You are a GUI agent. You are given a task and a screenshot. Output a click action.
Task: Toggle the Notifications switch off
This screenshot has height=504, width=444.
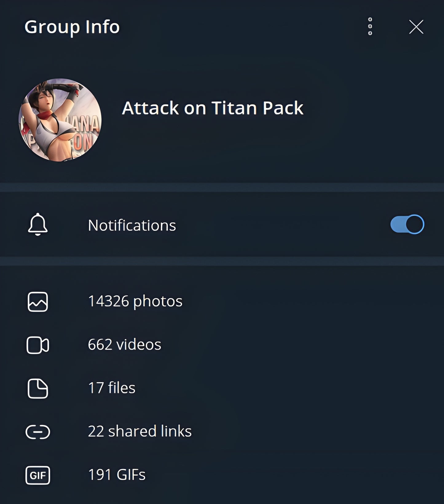click(407, 224)
